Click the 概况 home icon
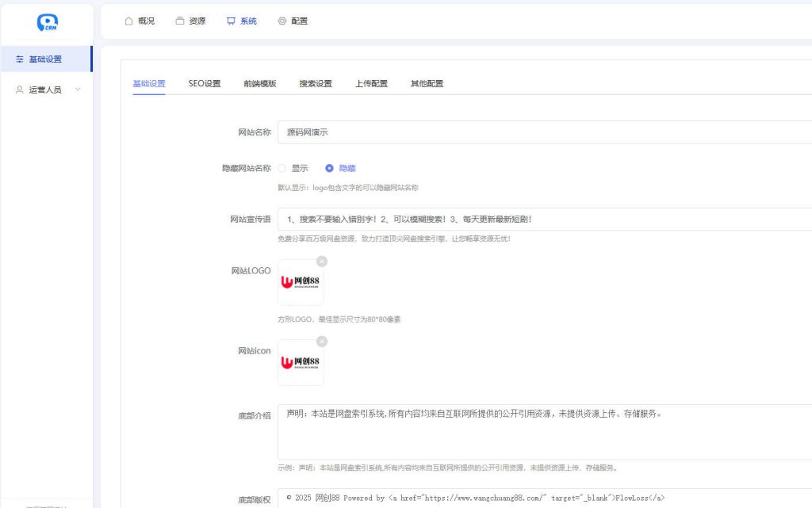812x508 pixels. 129,21
